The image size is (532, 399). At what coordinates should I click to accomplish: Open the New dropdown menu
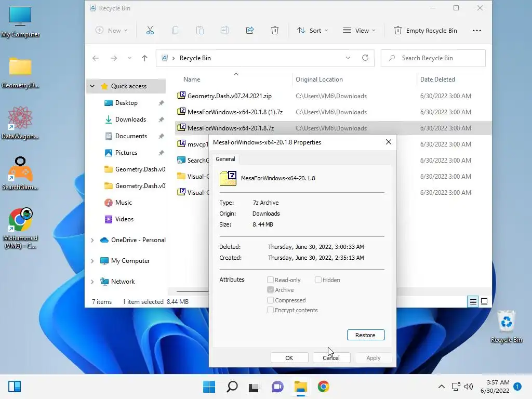[x=112, y=31]
